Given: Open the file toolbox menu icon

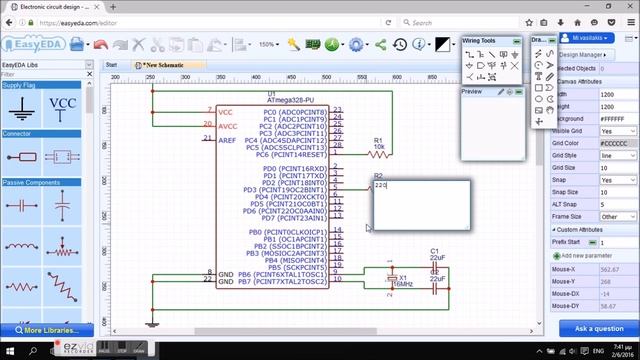Looking at the screenshot, I should point(77,44).
